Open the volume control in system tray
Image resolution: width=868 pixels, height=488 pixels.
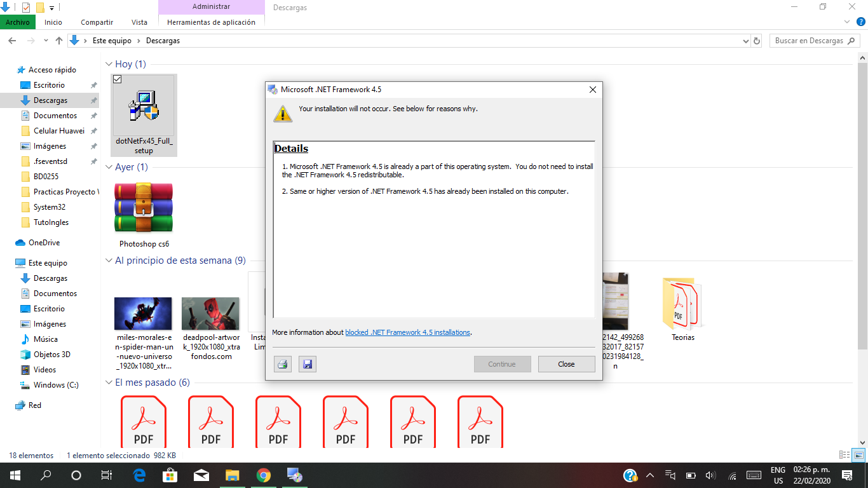[711, 475]
